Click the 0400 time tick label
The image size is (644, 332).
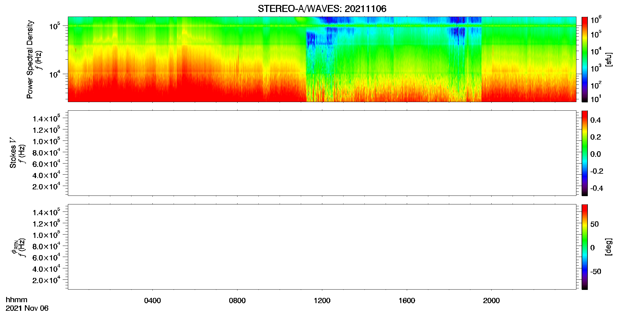[152, 301]
